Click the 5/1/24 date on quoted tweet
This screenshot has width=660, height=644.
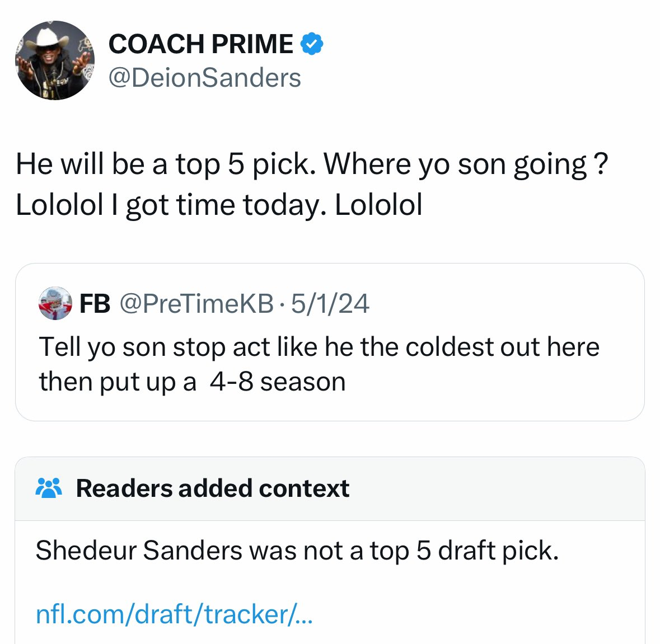pyautogui.click(x=330, y=304)
